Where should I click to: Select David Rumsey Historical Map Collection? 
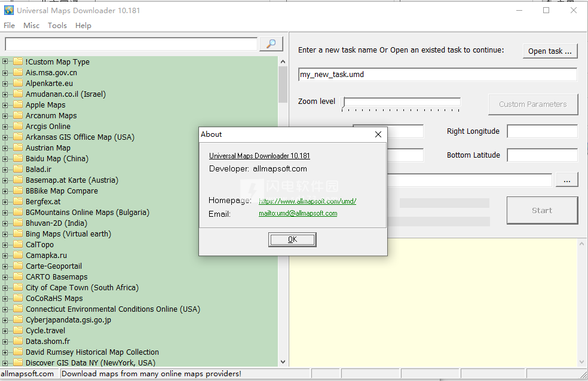(x=92, y=352)
